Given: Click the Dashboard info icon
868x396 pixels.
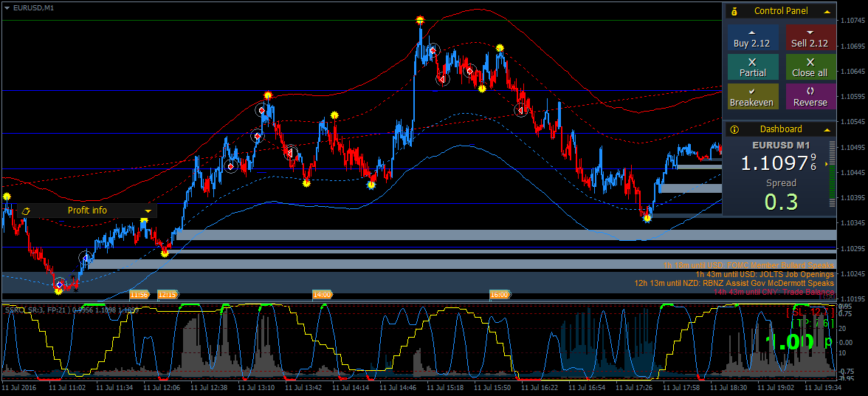Looking at the screenshot, I should (734, 129).
